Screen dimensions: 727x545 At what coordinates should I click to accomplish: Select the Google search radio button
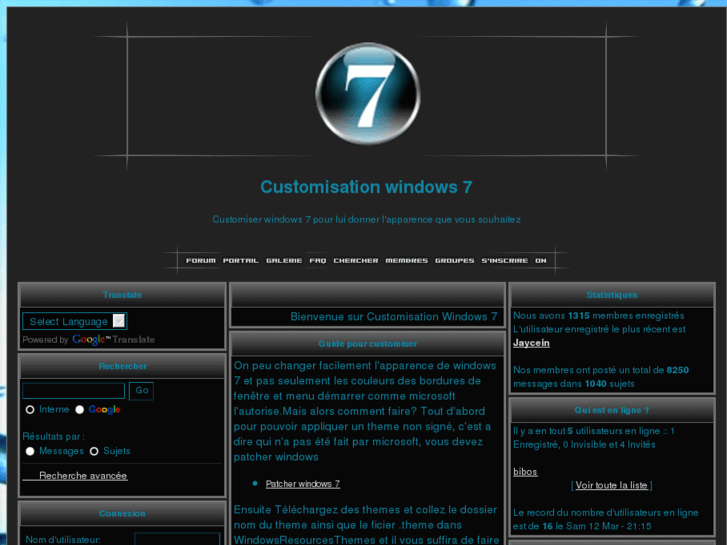(x=80, y=410)
